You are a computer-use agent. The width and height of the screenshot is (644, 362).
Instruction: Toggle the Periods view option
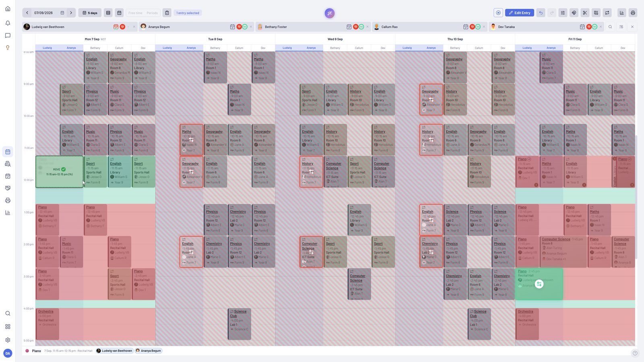pyautogui.click(x=152, y=13)
